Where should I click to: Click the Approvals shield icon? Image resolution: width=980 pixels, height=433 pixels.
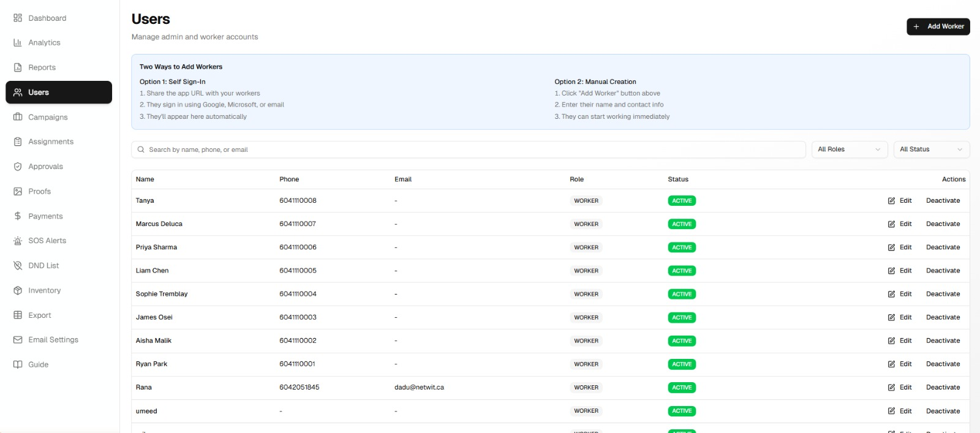click(18, 167)
